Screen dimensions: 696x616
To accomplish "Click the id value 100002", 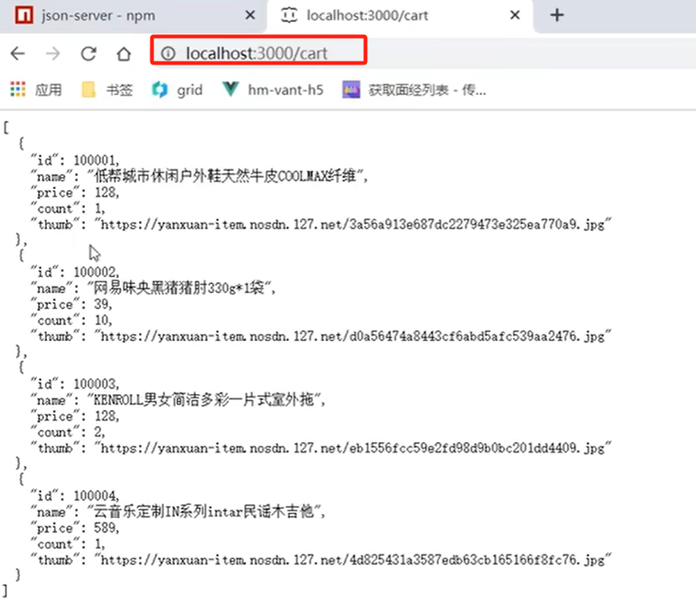I will tap(94, 272).
